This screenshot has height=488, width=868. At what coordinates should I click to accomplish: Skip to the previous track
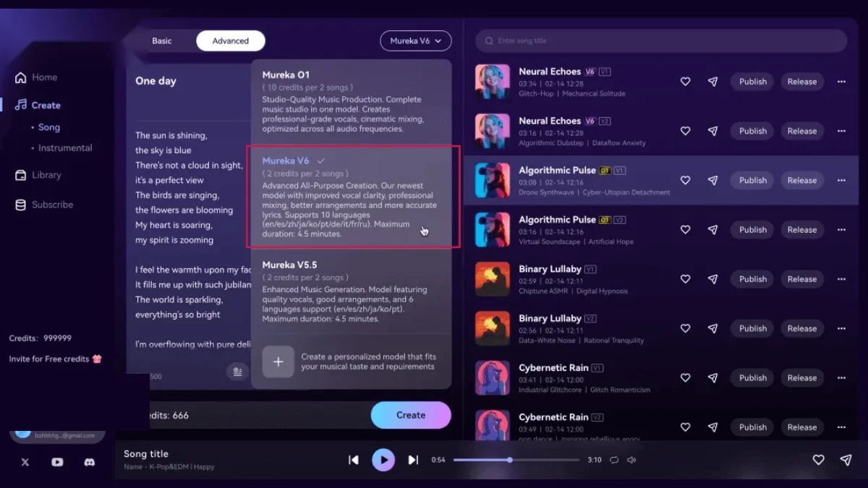click(354, 460)
